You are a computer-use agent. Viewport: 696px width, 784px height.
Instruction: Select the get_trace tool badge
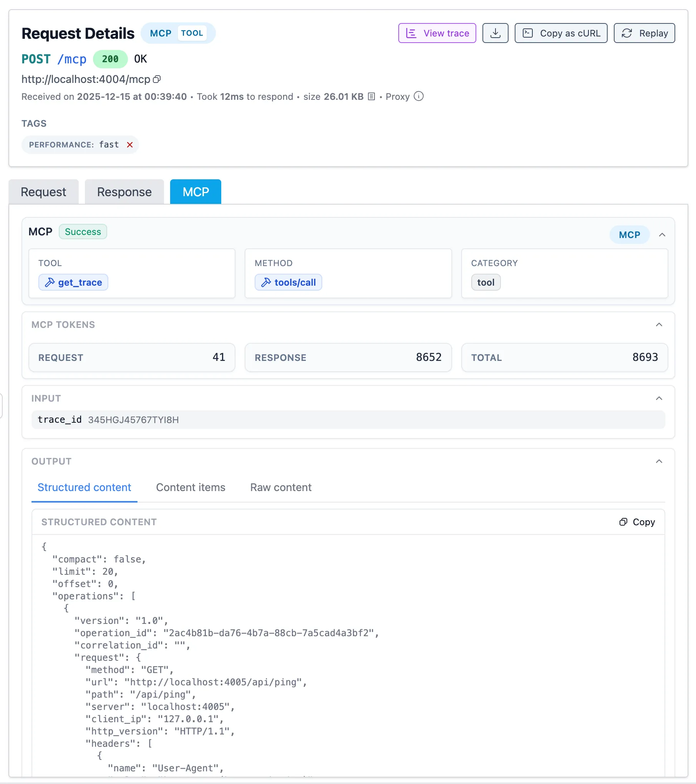pyautogui.click(x=73, y=282)
